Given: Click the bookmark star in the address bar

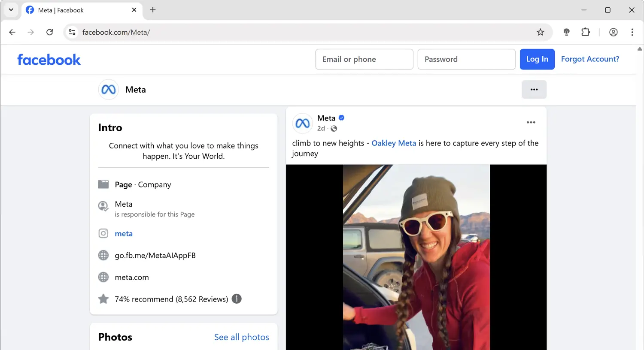Looking at the screenshot, I should tap(540, 32).
